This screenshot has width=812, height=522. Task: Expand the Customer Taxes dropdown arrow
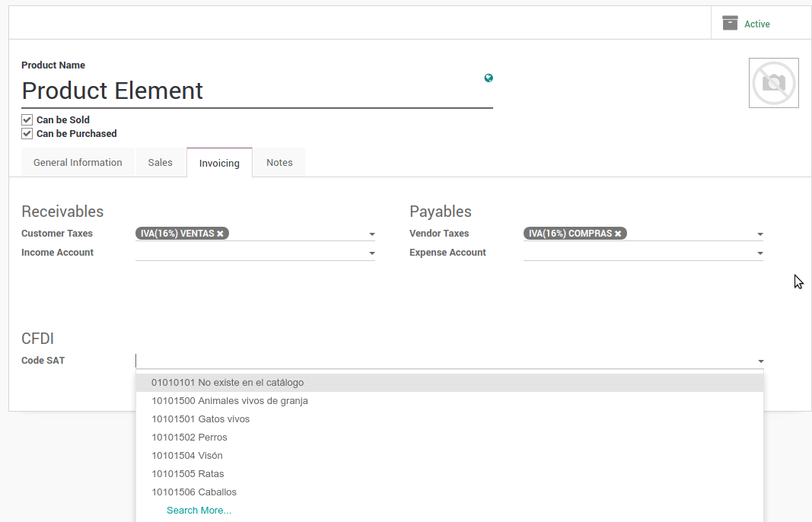[x=372, y=234]
